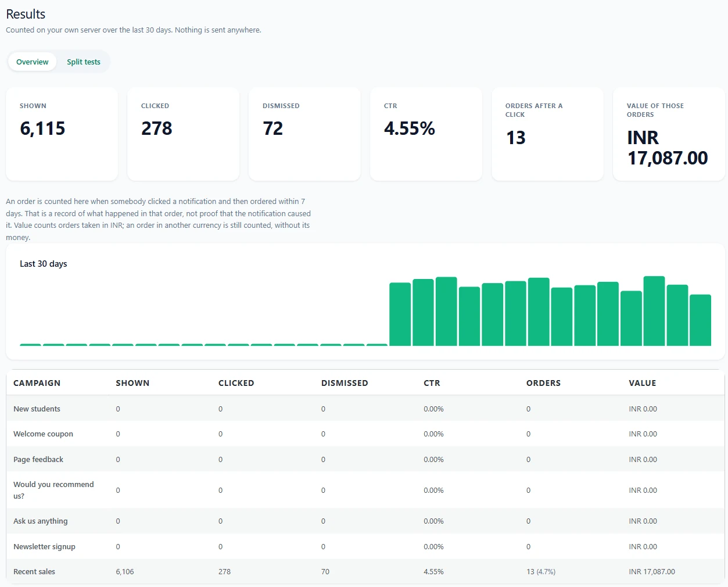Click the CTR 4.55% value
The height and width of the screenshot is (587, 728).
(x=410, y=128)
